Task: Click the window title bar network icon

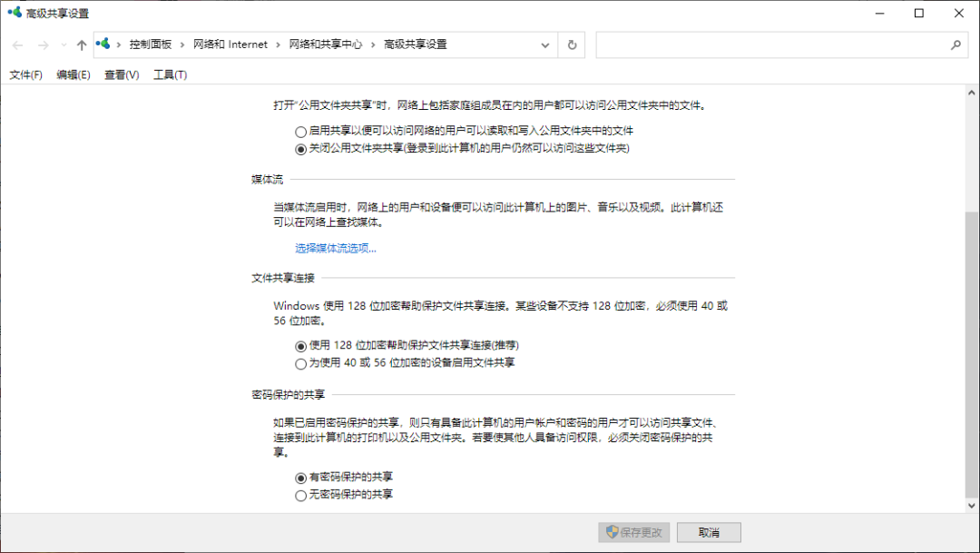Action: pos(14,14)
